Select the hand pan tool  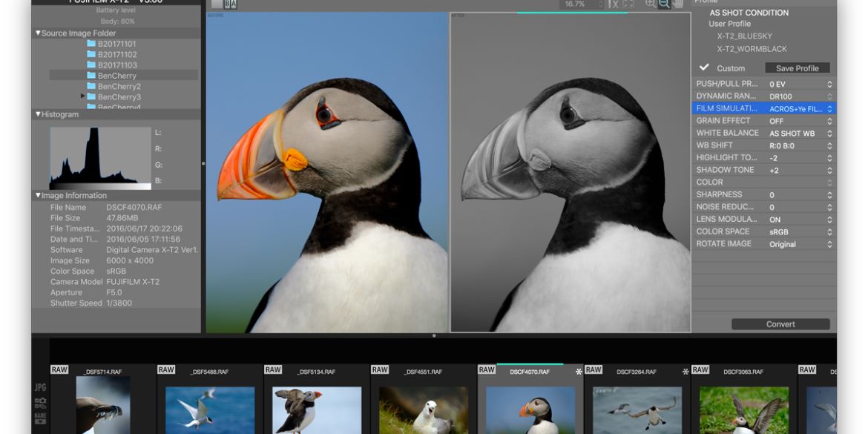[x=678, y=3]
